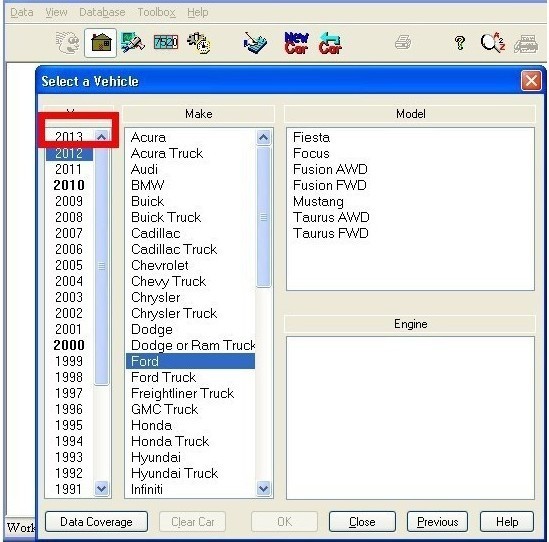Open the Database menu
Screen dimensions: 549x542
click(x=102, y=12)
